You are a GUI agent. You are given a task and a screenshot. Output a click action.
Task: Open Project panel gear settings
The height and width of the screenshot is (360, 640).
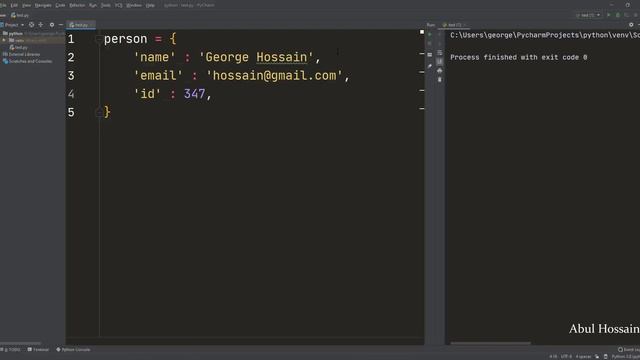click(x=52, y=25)
